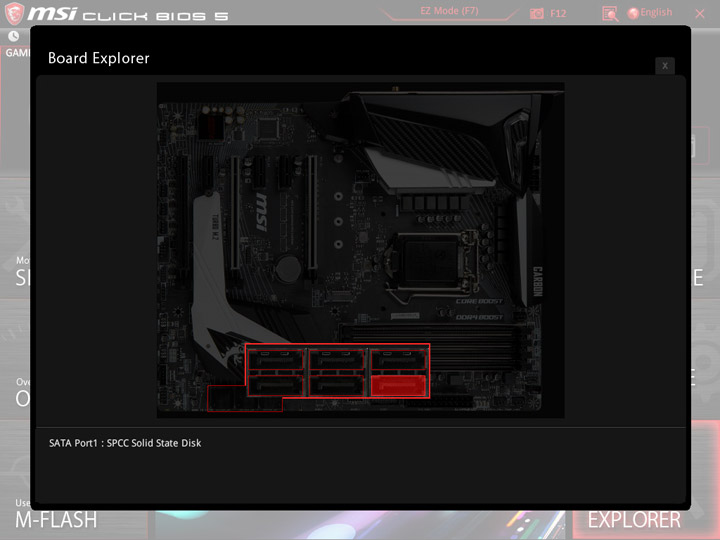
Task: Click the MSI dragon shield logo
Action: coord(14,13)
